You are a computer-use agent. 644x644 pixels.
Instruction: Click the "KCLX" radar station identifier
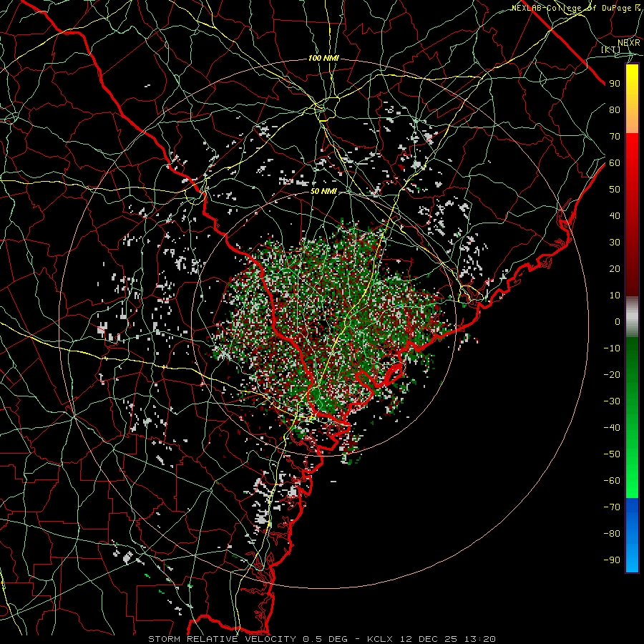(380, 639)
